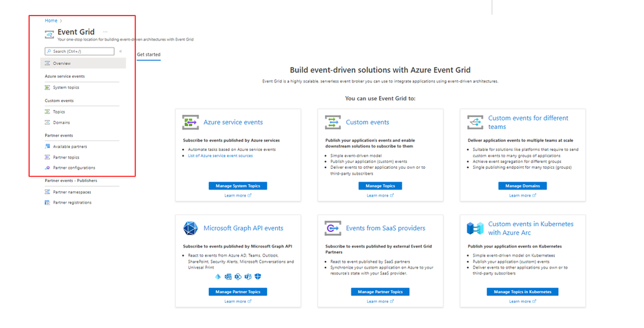Click Manage Partner Topics in SaaS providers card

coord(380,292)
